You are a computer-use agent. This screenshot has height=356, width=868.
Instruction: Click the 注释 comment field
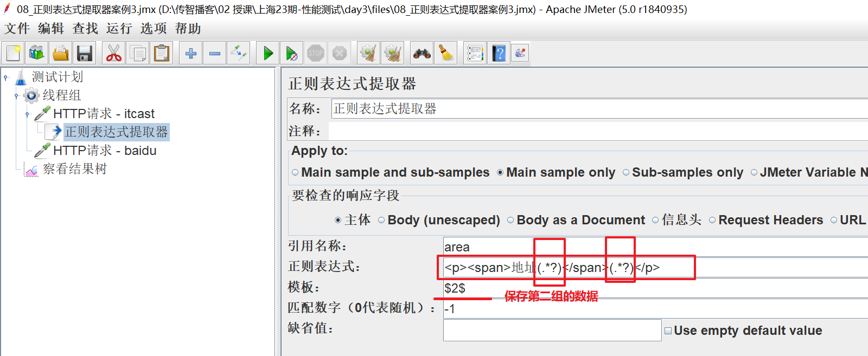click(598, 131)
